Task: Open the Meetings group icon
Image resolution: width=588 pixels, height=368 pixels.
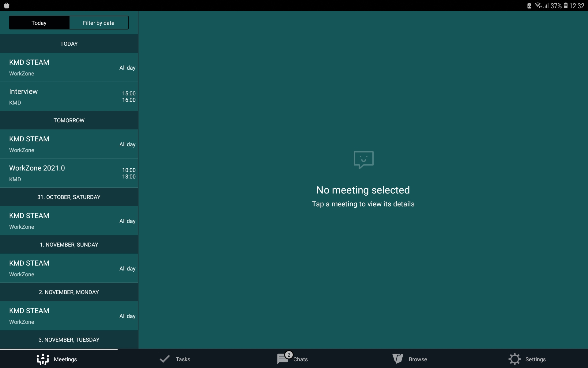Action: pyautogui.click(x=43, y=359)
